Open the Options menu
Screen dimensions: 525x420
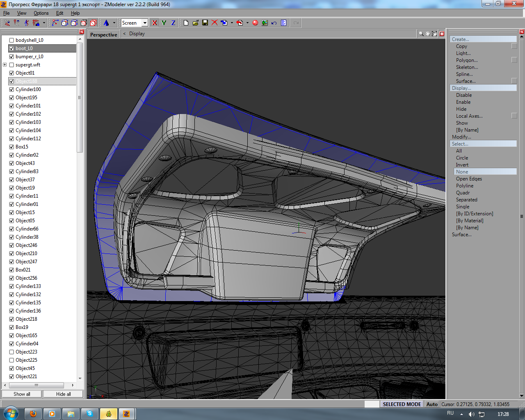click(x=41, y=13)
